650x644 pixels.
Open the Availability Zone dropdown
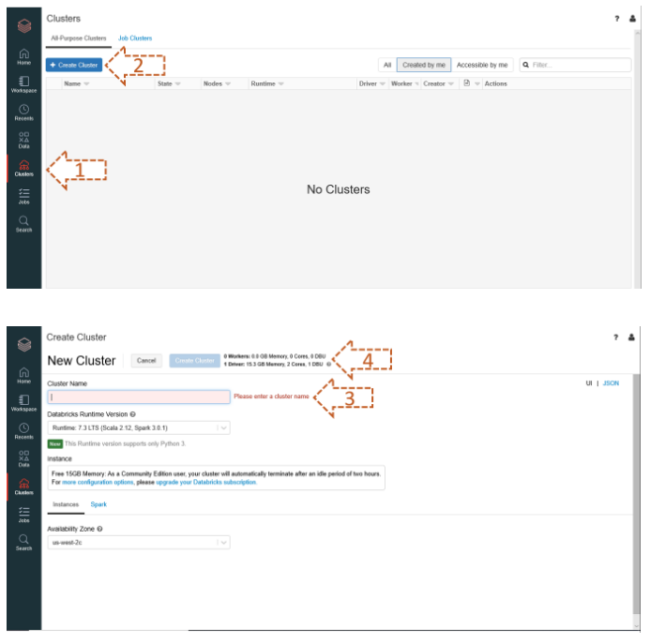pyautogui.click(x=139, y=542)
